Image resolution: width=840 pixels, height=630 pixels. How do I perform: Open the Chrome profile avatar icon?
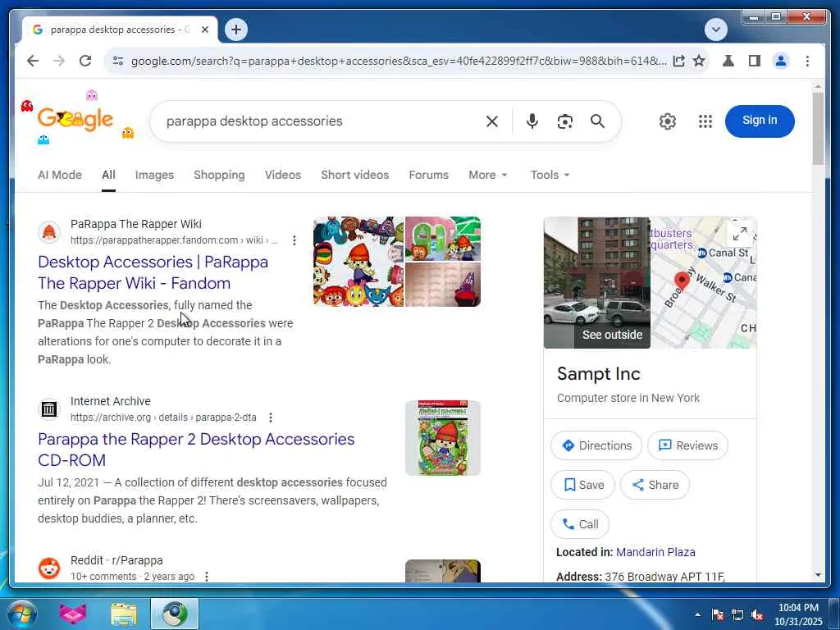pyautogui.click(x=781, y=61)
